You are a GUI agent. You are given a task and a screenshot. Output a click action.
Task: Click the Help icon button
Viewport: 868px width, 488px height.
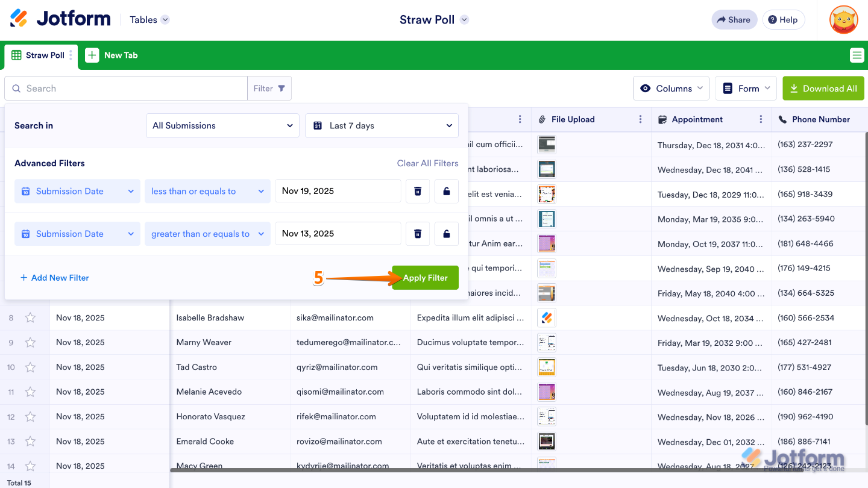784,19
